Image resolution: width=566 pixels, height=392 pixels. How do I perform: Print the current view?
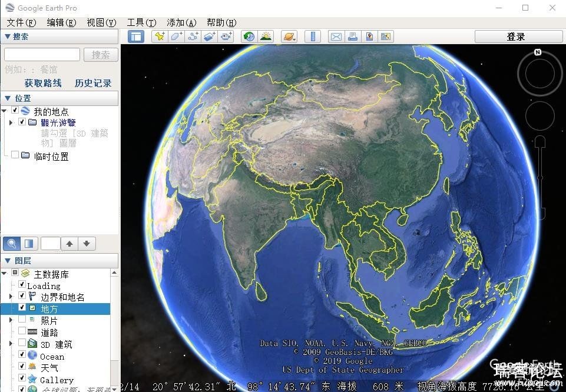353,36
